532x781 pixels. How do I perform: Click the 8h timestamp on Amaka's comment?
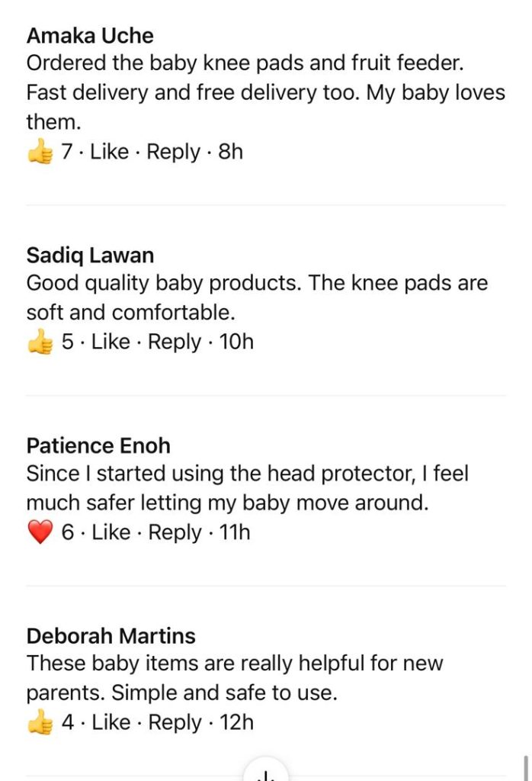[x=230, y=152]
